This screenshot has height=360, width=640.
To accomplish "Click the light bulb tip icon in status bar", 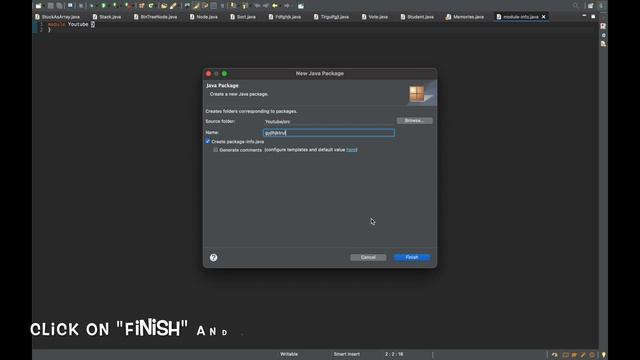I will (x=603, y=355).
